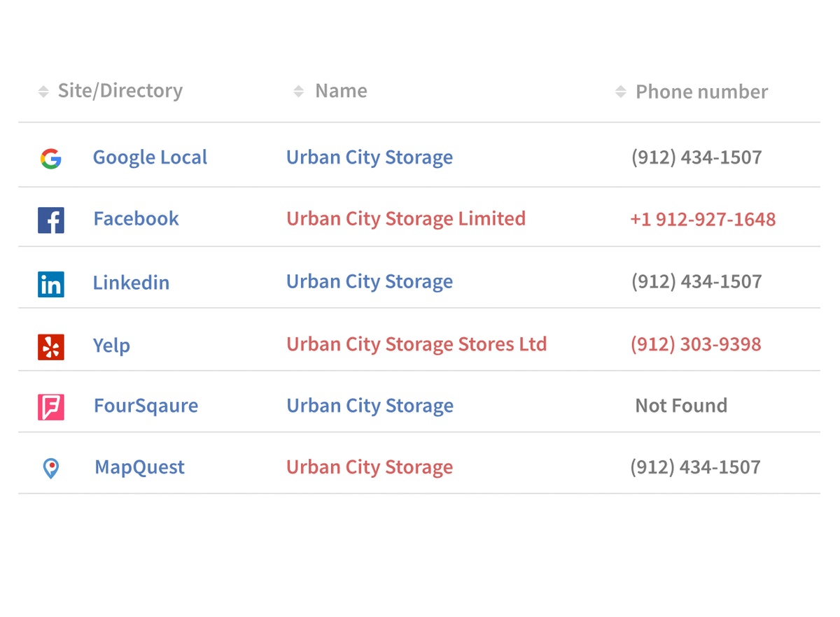Viewport: 840px width, 617px height.
Task: Open the FourSqaure directory link
Action: coord(146,406)
